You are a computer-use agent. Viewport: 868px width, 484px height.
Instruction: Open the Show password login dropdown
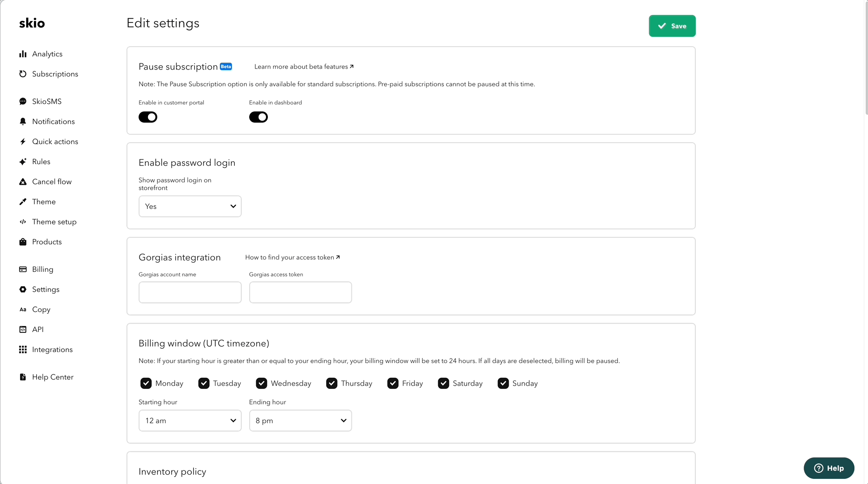click(x=190, y=206)
